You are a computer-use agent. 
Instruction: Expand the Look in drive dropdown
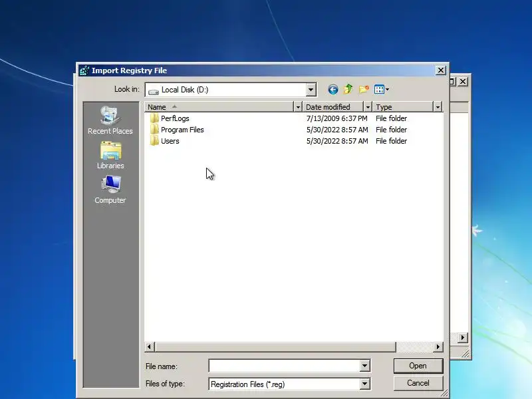[x=311, y=90]
